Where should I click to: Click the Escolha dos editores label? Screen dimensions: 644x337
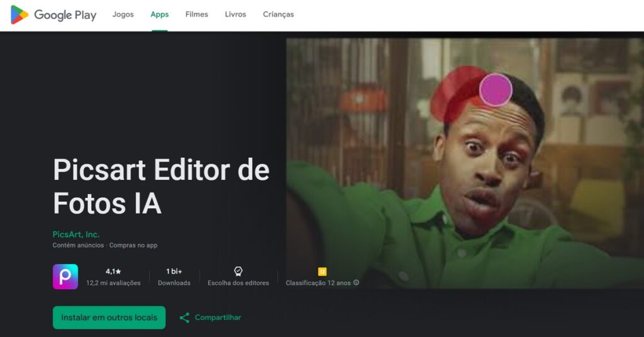tap(238, 283)
